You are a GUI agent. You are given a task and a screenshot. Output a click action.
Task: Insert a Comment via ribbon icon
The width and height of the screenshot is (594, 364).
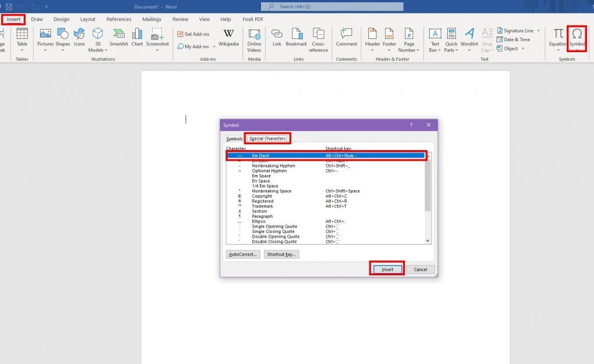tap(346, 36)
